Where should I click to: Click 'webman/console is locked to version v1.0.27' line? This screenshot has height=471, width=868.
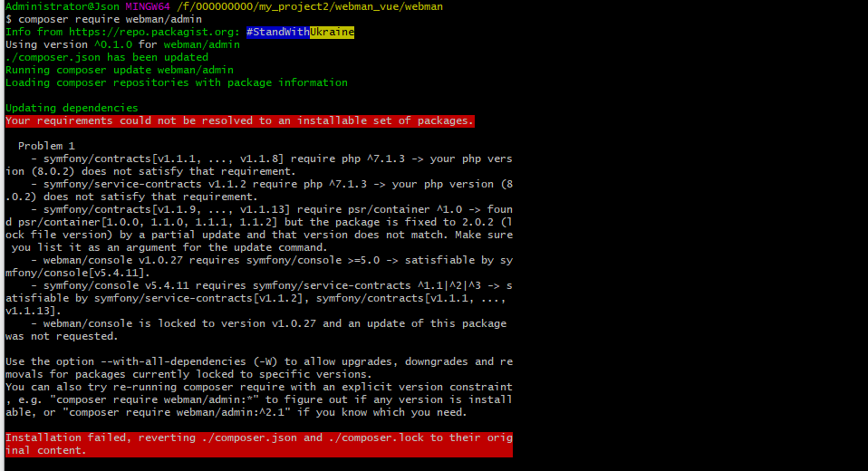pyautogui.click(x=268, y=323)
